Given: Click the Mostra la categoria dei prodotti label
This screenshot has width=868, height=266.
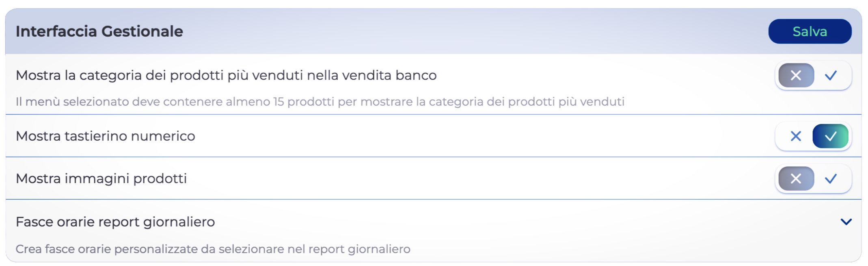Looking at the screenshot, I should click(x=226, y=75).
